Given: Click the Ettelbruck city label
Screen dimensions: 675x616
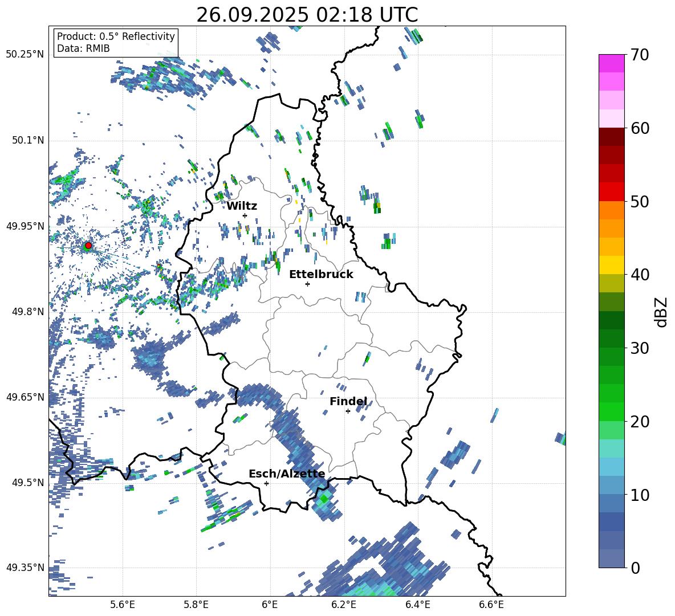Looking at the screenshot, I should pyautogui.click(x=321, y=274).
